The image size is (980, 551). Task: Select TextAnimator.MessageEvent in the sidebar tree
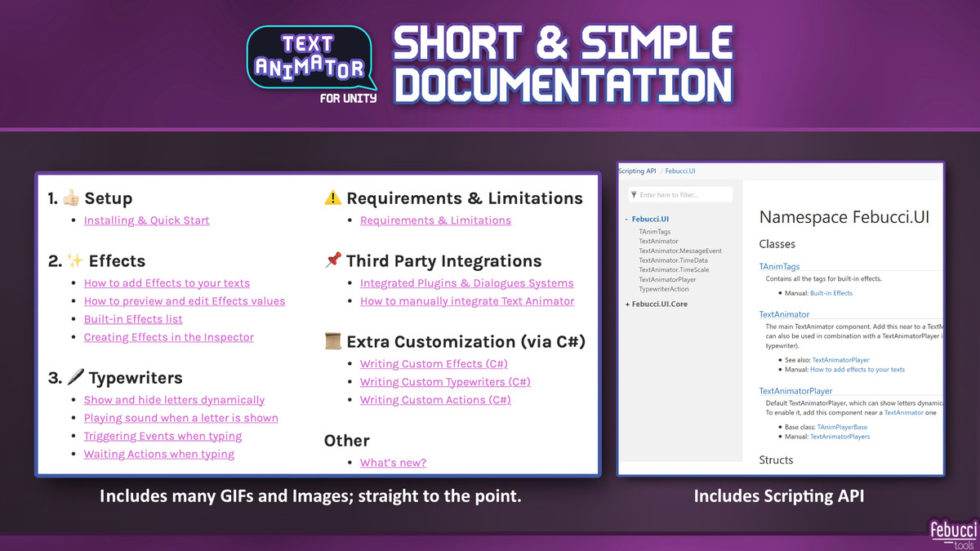680,251
